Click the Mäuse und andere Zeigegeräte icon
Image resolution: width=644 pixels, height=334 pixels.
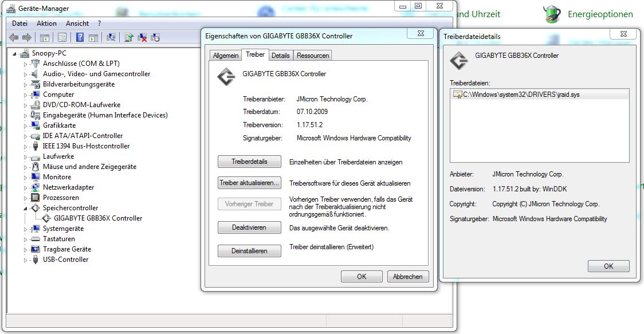(x=36, y=167)
